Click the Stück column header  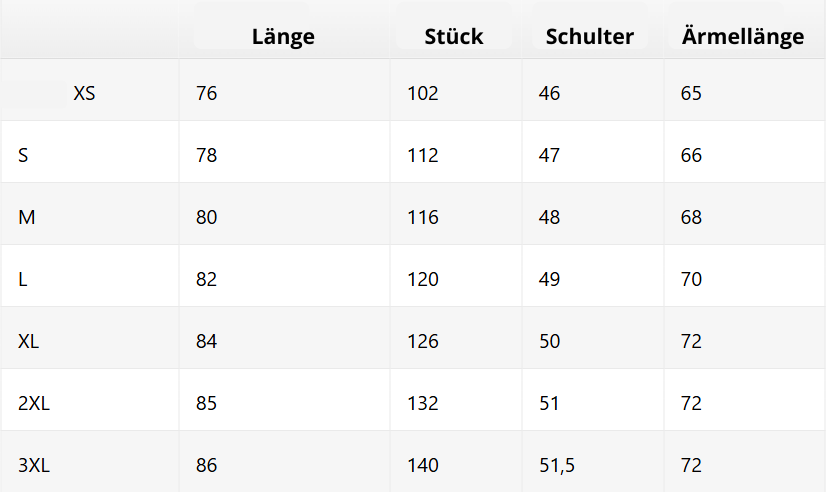[x=453, y=37]
